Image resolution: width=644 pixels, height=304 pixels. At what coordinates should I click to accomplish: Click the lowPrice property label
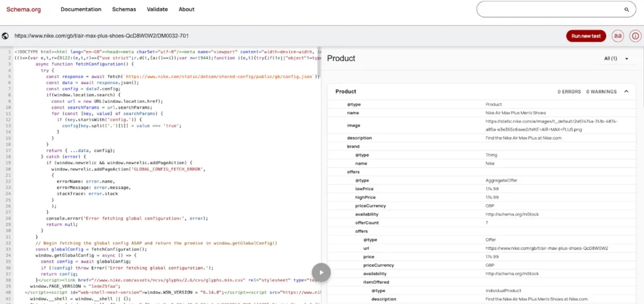(x=364, y=189)
